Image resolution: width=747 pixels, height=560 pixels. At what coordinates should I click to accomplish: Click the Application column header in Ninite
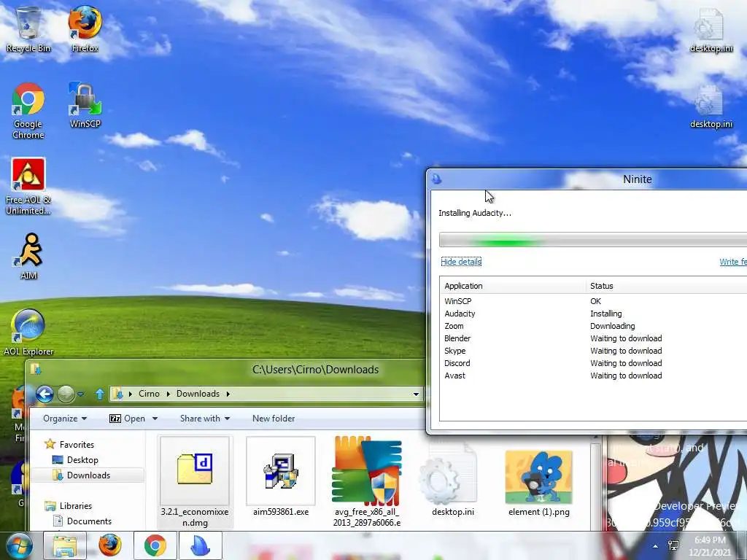pyautogui.click(x=512, y=286)
